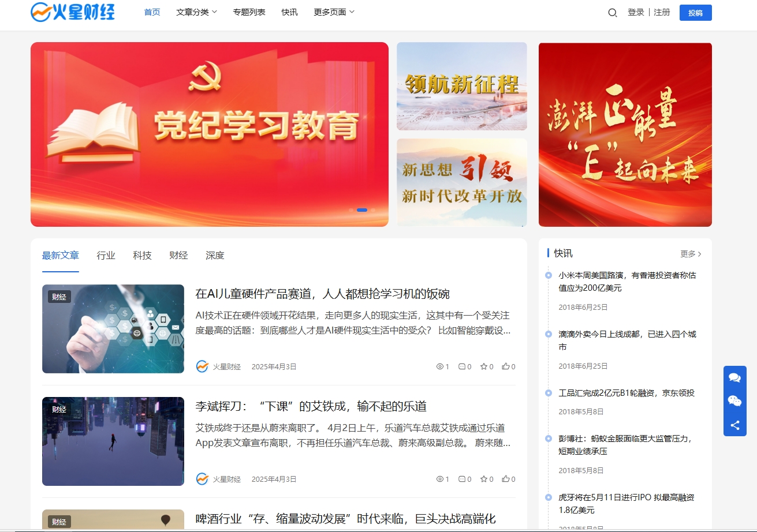The image size is (757, 532).
Task: Open the search magnifier icon
Action: 612,13
